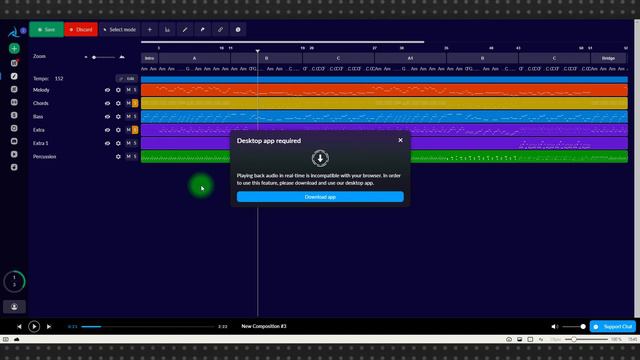The width and height of the screenshot is (640, 360).
Task: Solo the Melody track
Action: 135,90
